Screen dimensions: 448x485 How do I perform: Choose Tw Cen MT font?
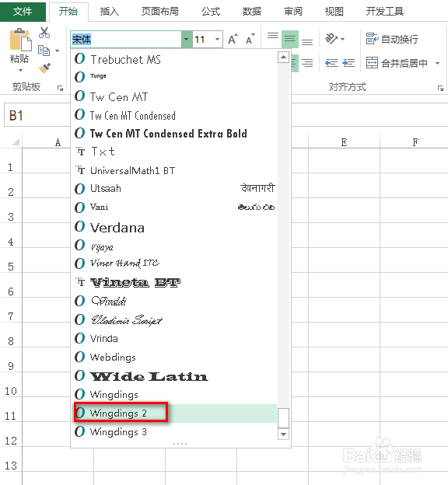coord(175,96)
